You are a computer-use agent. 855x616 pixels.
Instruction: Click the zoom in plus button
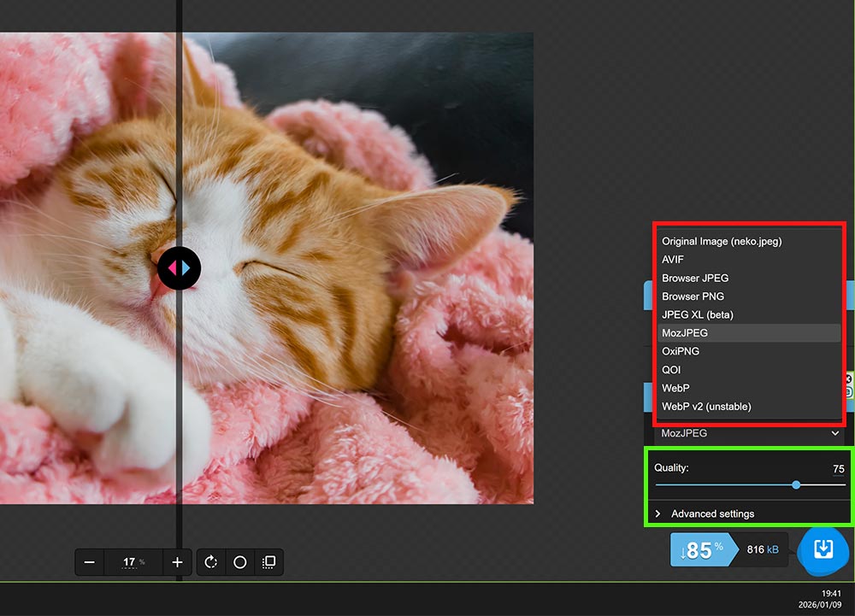pos(177,562)
